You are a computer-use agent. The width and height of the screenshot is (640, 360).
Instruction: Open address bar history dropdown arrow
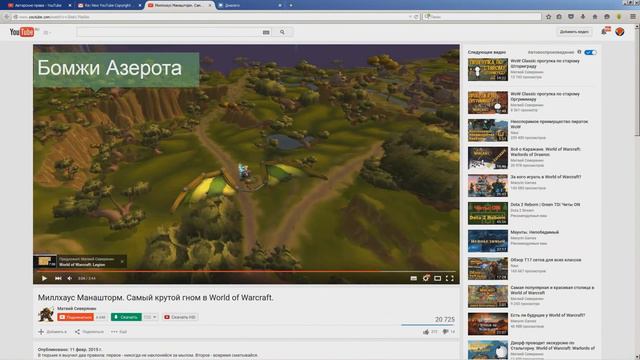[410, 17]
